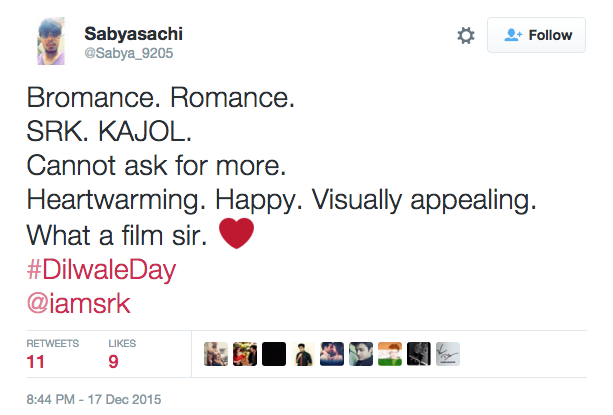Click the Indian flag liker avatar
Image resolution: width=613 pixels, height=415 pixels.
coord(389,354)
